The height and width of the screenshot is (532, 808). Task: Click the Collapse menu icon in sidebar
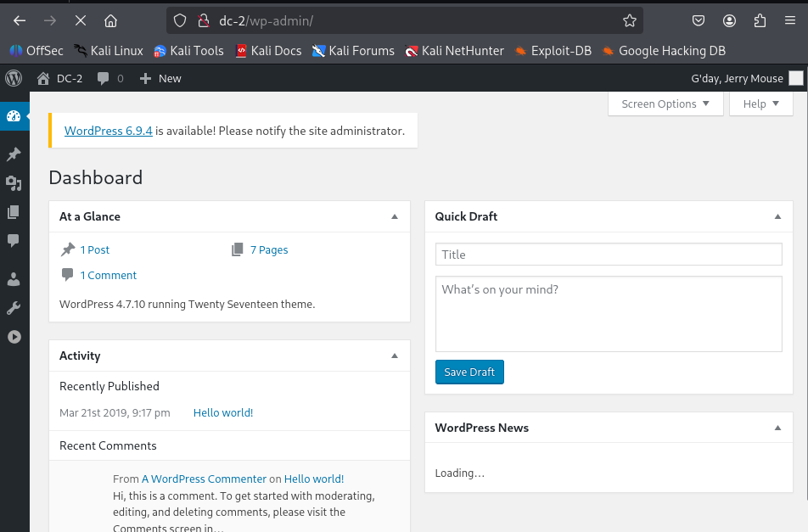click(x=14, y=337)
